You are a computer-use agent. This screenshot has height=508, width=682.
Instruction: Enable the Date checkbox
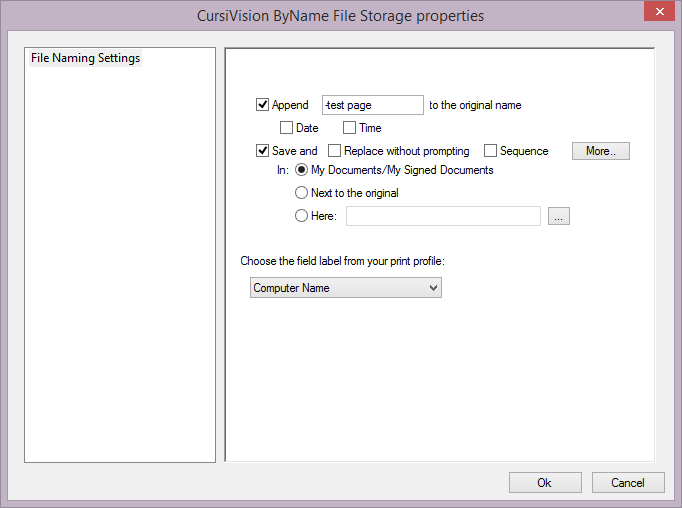(287, 128)
